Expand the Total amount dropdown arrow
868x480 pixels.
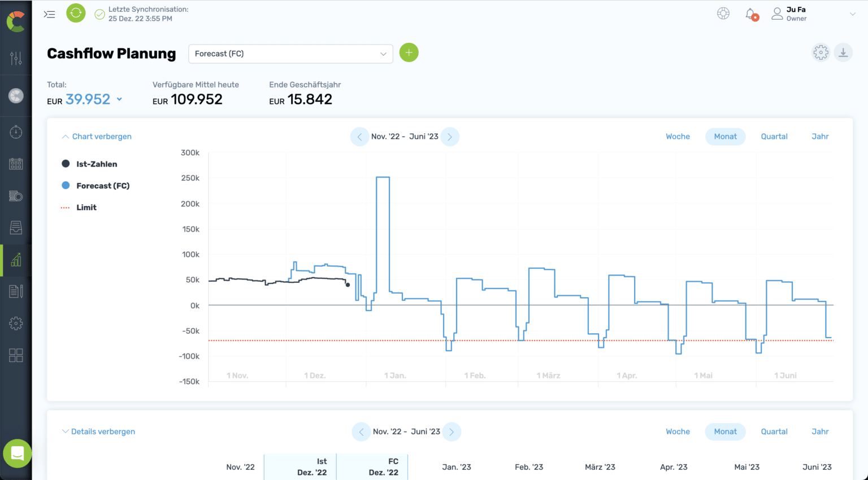[x=119, y=99]
